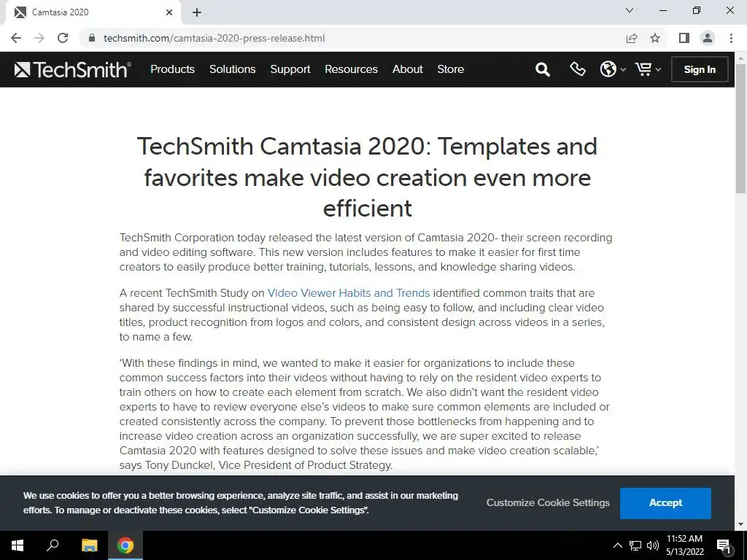Screen dimensions: 747x560
Task: Click the Chrome taskbar icon
Action: [x=125, y=545]
